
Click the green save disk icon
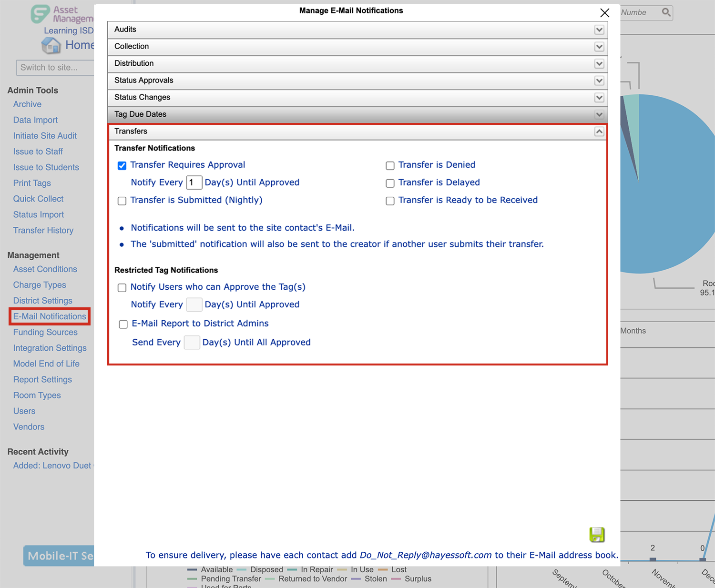click(x=597, y=535)
